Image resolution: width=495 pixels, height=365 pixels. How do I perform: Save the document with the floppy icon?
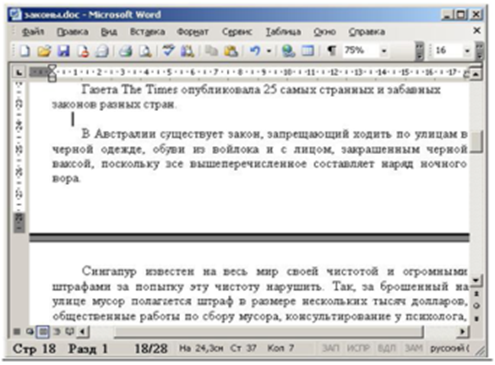click(63, 51)
